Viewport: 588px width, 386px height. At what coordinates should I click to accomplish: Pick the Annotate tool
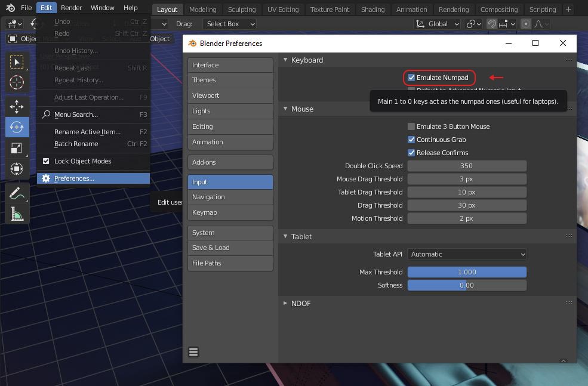coord(17,192)
